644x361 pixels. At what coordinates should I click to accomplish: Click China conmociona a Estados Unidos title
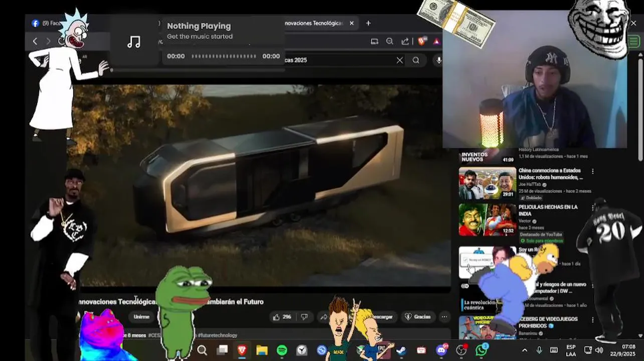pos(551,174)
